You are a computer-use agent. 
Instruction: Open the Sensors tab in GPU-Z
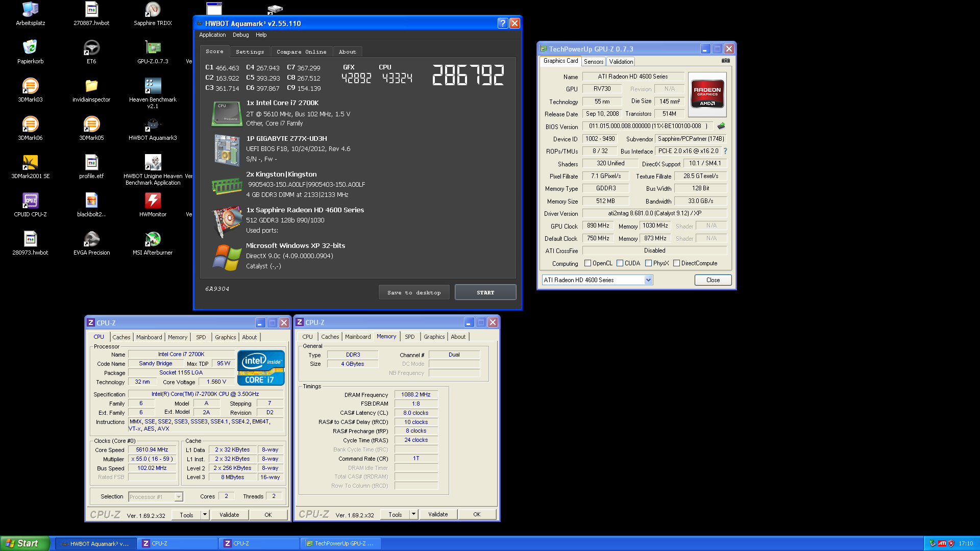tap(594, 62)
